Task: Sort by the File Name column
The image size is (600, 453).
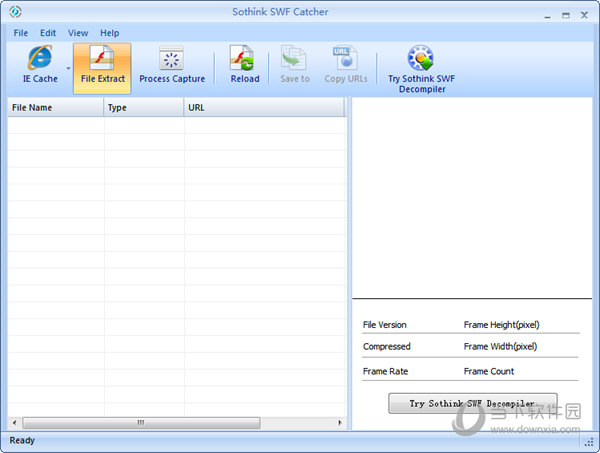Action: pyautogui.click(x=55, y=108)
